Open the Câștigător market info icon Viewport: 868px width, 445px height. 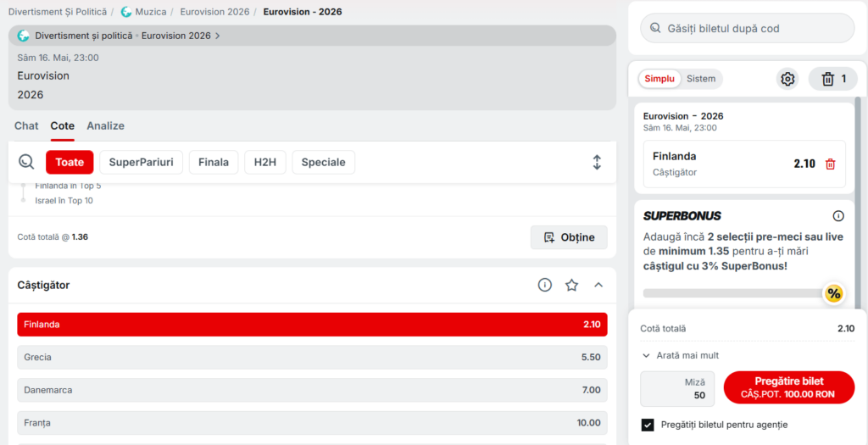(x=545, y=285)
